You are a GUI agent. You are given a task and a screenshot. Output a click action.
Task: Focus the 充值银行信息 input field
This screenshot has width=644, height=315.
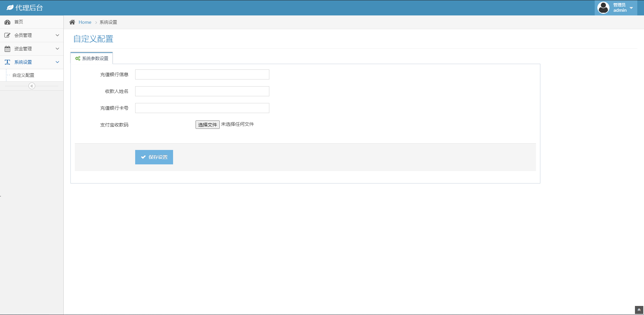click(202, 74)
